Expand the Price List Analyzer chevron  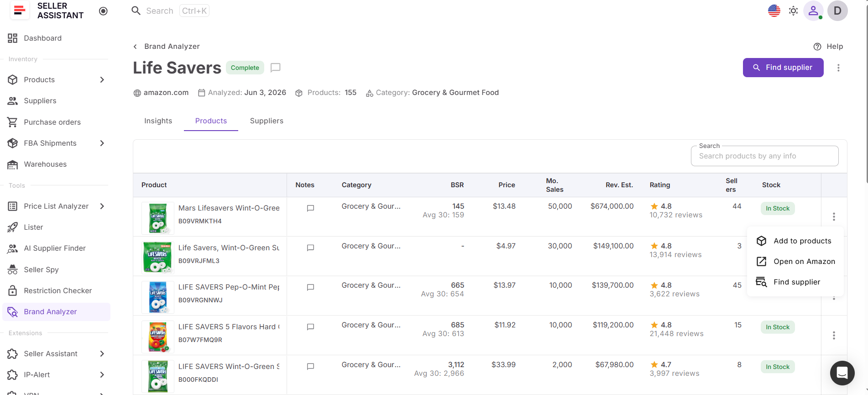click(102, 206)
